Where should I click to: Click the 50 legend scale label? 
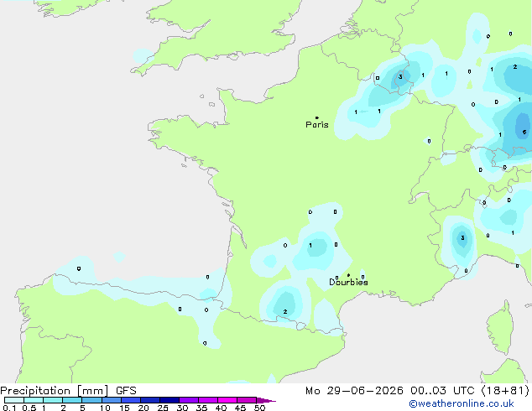coord(260,408)
